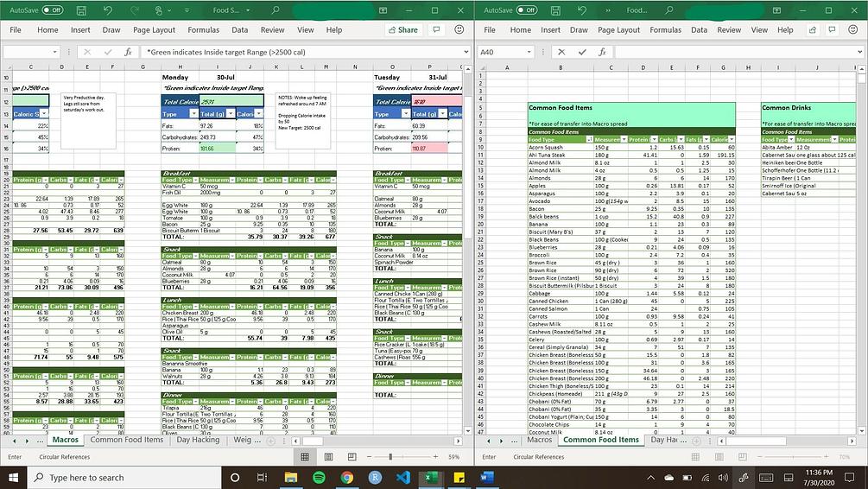Click Circular References in left status bar

pyautogui.click(x=64, y=457)
